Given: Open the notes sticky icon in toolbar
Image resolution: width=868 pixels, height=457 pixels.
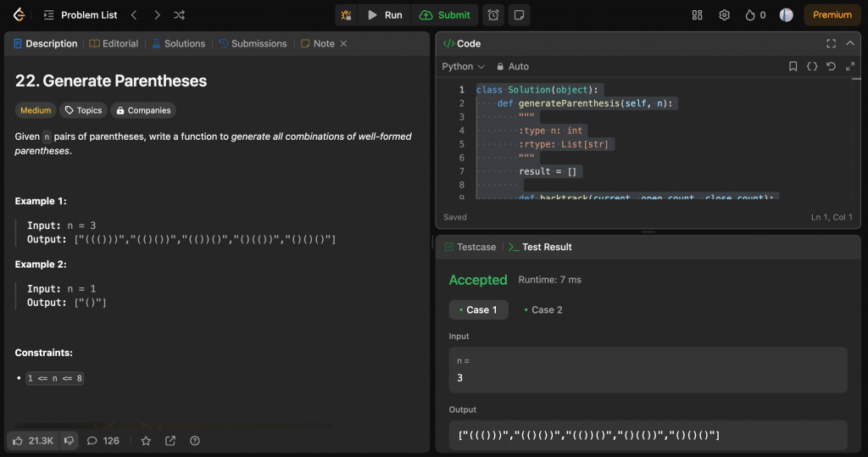Looking at the screenshot, I should point(518,15).
